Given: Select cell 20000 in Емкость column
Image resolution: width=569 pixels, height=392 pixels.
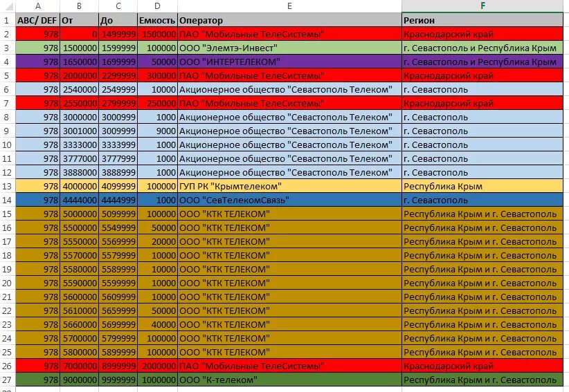Looking at the screenshot, I should (x=157, y=241).
